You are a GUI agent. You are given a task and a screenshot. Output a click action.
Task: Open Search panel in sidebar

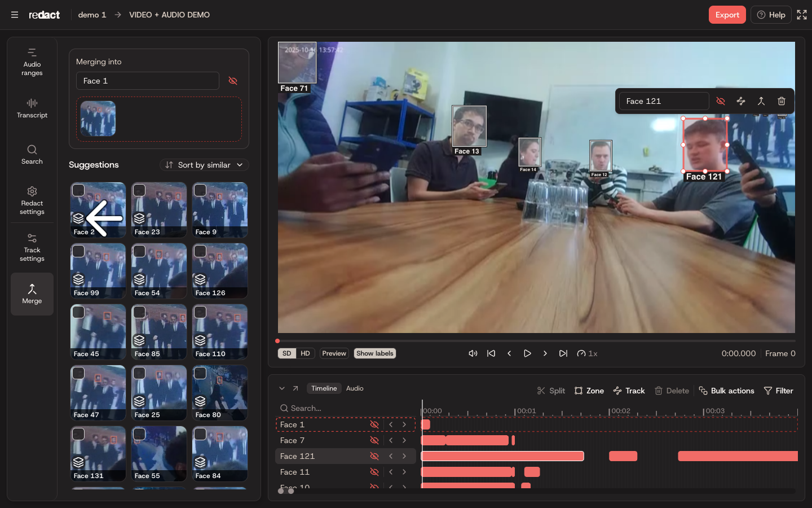(32, 154)
